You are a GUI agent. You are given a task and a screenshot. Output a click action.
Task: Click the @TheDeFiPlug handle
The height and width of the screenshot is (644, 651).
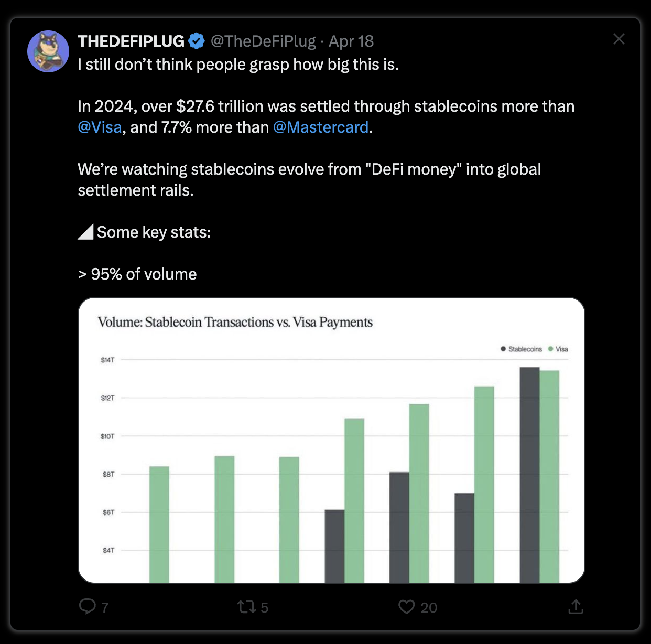263,41
